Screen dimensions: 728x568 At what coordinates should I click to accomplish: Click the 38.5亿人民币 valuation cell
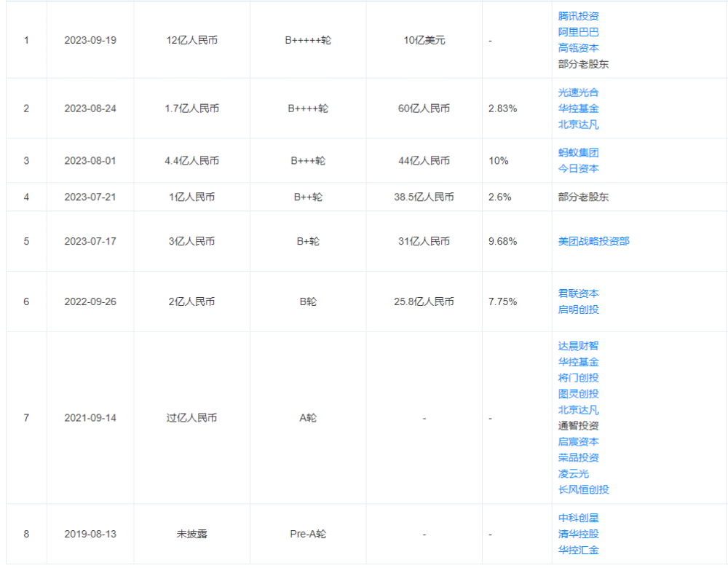424,197
